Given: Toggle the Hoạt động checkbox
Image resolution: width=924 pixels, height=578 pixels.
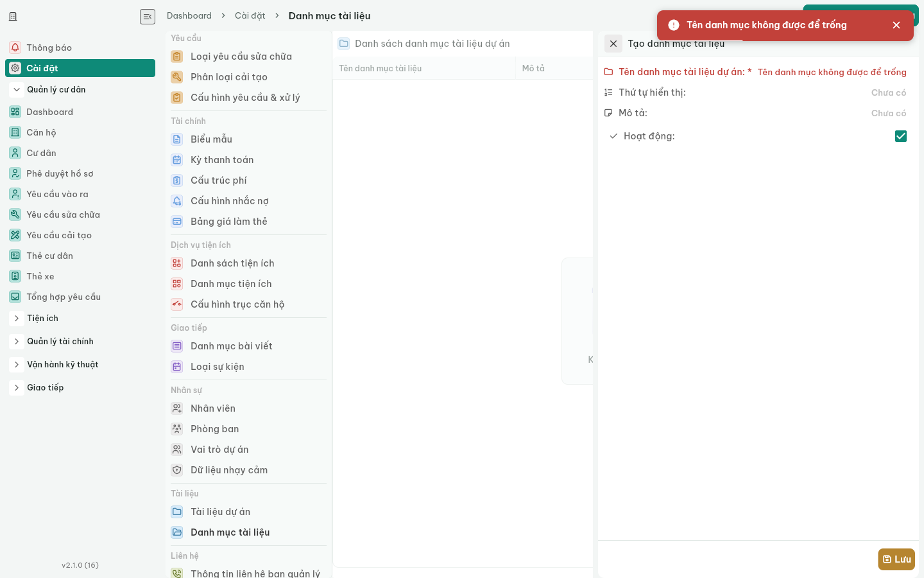Looking at the screenshot, I should point(901,136).
